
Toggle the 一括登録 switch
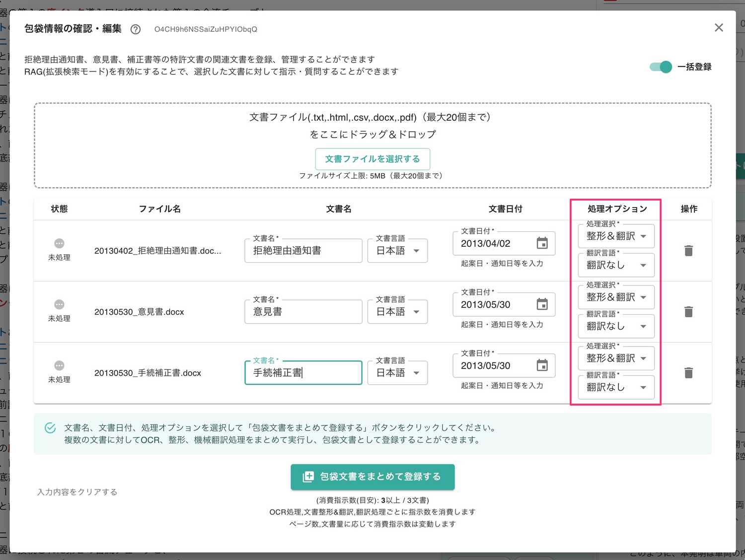661,67
